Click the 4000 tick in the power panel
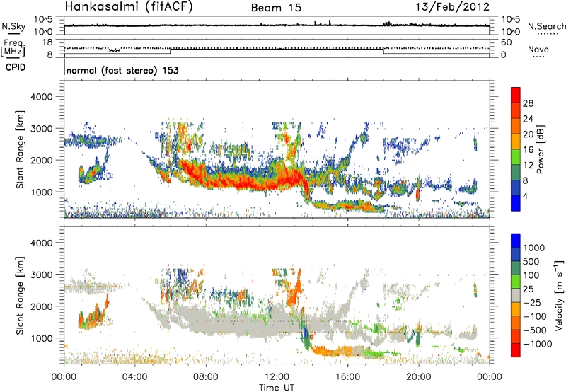This screenshot has width=566, height=392. 41,96
